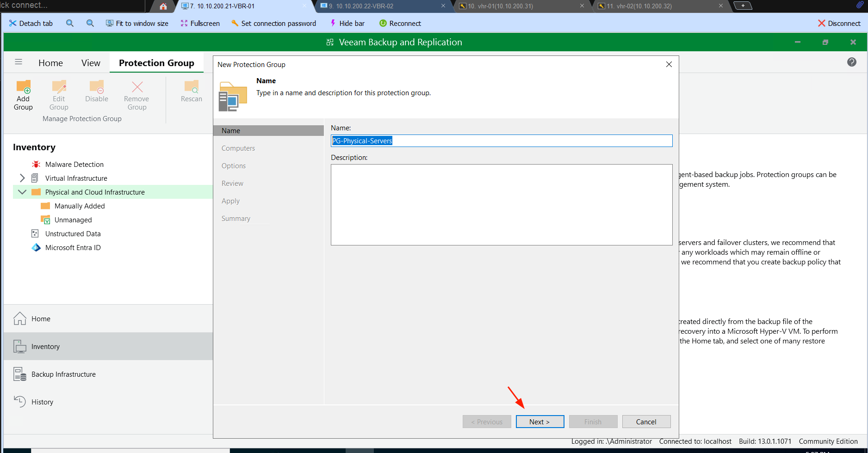Select Unstructured Data tree item
868x453 pixels.
point(73,234)
